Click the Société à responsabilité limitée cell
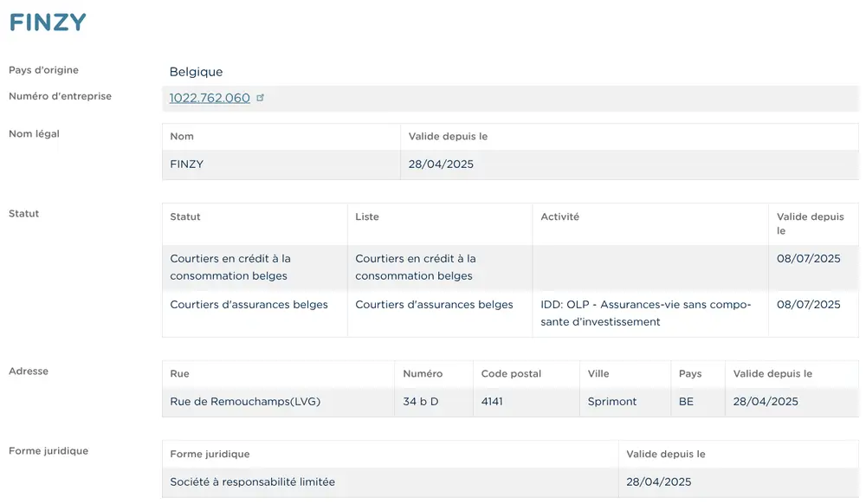 pos(253,482)
